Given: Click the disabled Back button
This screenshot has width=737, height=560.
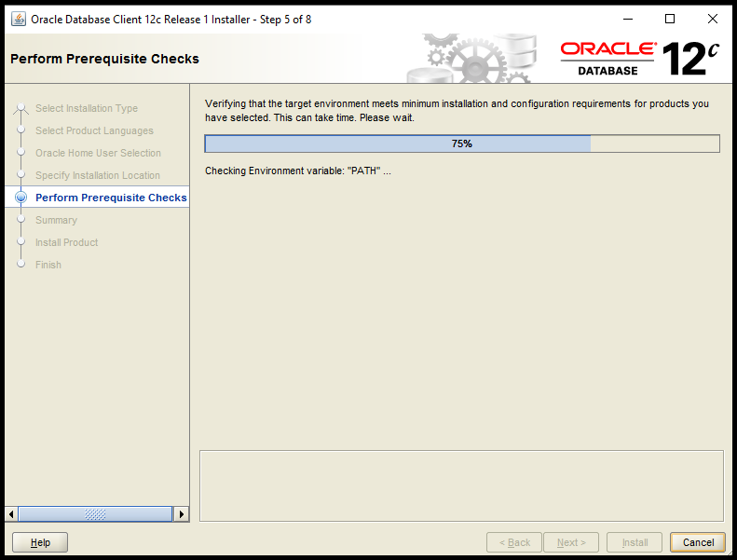Looking at the screenshot, I should coord(514,542).
